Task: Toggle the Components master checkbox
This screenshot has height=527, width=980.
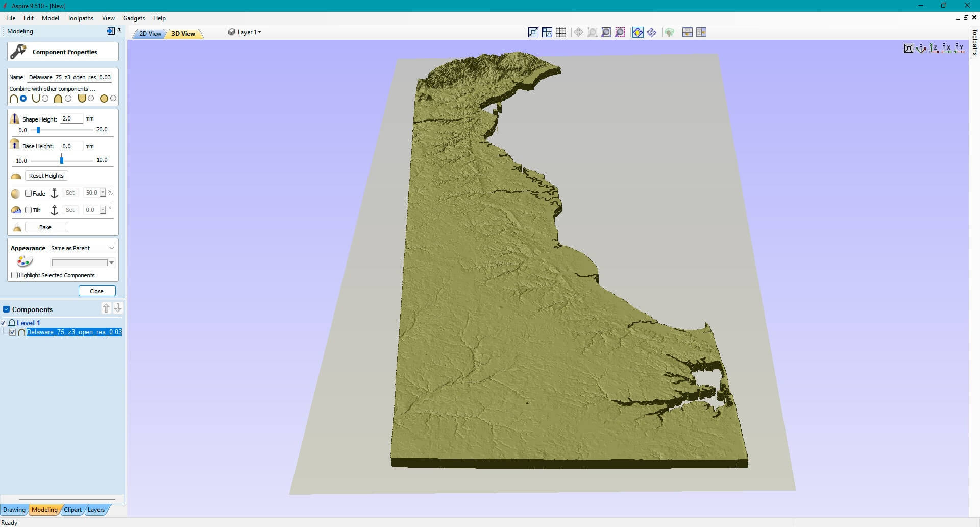Action: [x=7, y=309]
